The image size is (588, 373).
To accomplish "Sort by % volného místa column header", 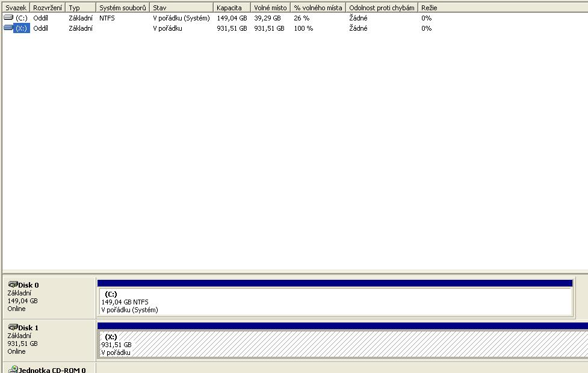I will (x=318, y=7).
